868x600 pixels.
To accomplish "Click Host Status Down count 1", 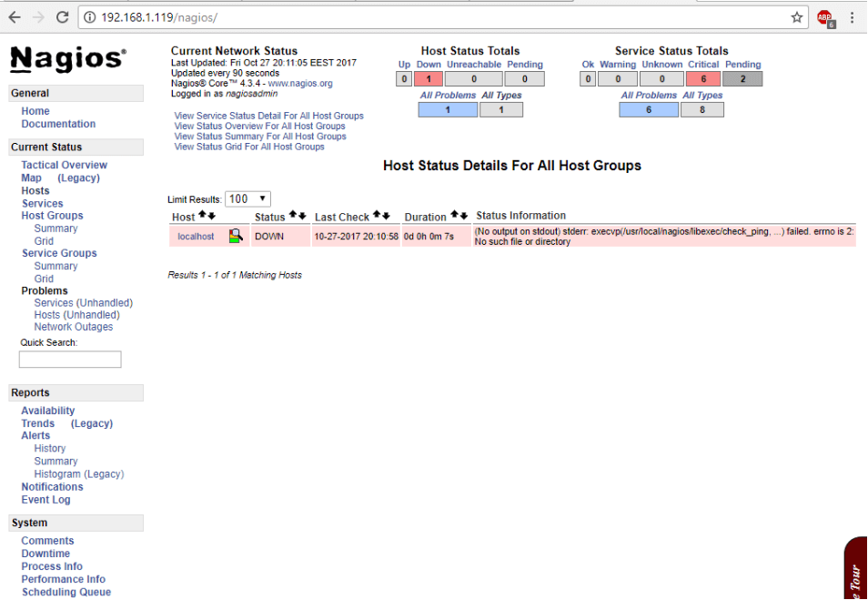I will 428,78.
